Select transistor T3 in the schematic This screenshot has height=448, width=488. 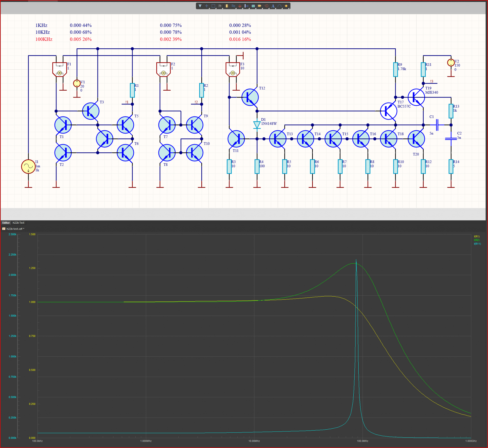click(x=91, y=111)
